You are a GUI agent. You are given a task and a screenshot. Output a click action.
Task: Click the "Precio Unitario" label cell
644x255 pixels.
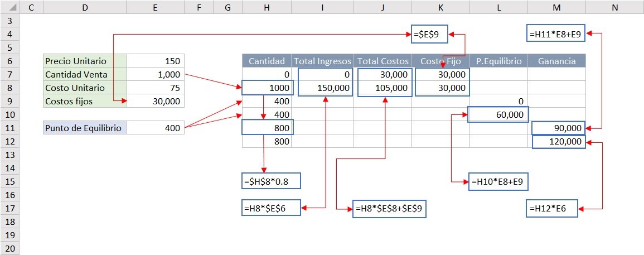click(x=85, y=61)
